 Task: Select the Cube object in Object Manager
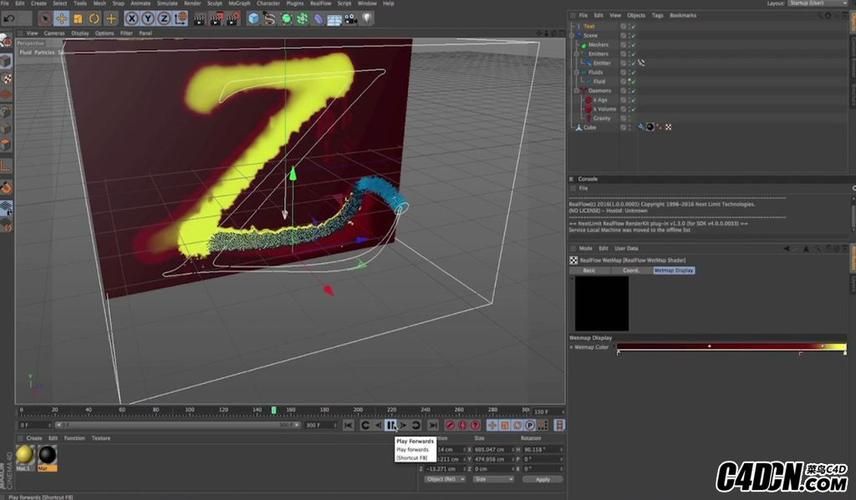pos(590,127)
